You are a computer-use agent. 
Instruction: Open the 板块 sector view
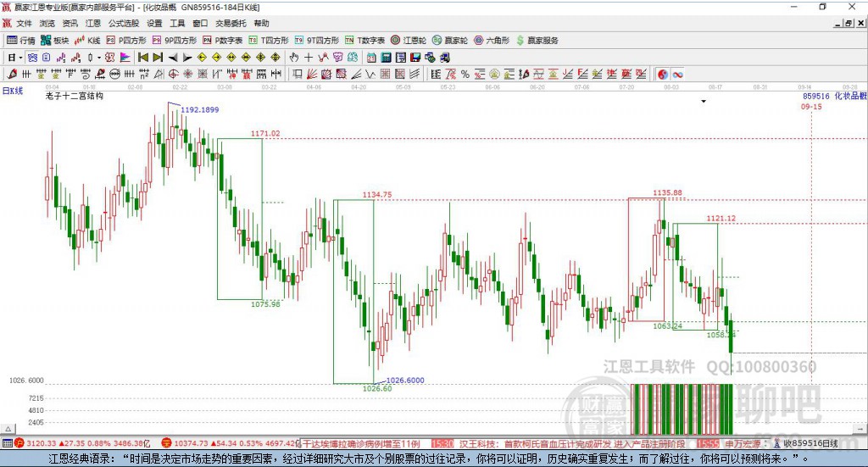(55, 41)
